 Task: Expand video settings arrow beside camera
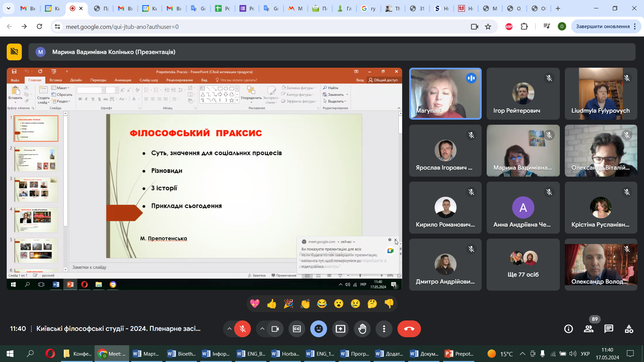(262, 329)
